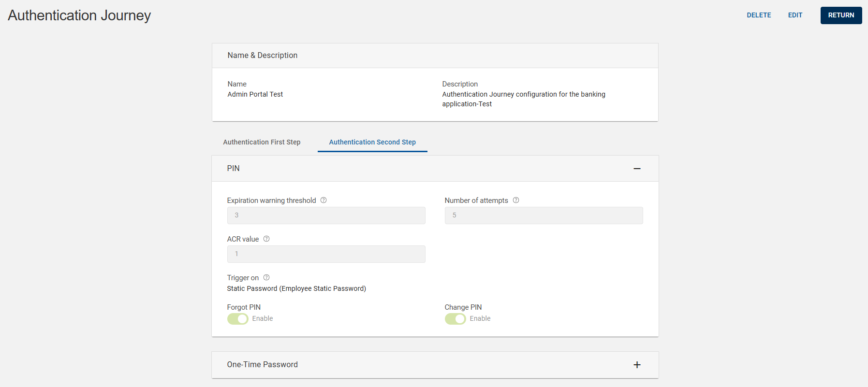Show the ACR value help tooltip icon
This screenshot has height=387, width=868.
pos(266,239)
